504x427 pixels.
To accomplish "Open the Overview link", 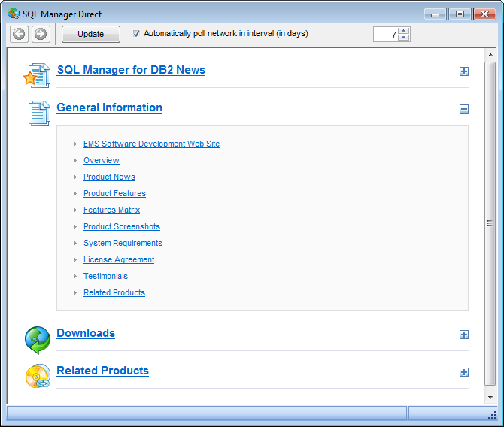I will (x=102, y=160).
